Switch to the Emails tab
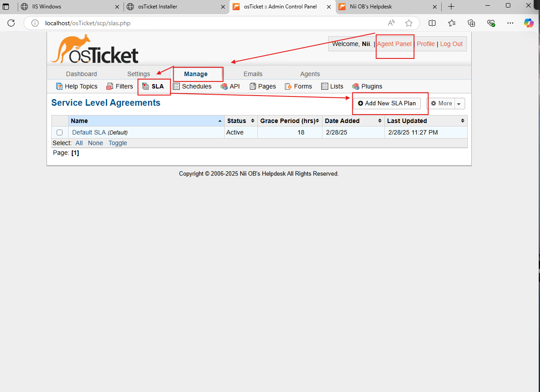The width and height of the screenshot is (540, 392). (253, 74)
